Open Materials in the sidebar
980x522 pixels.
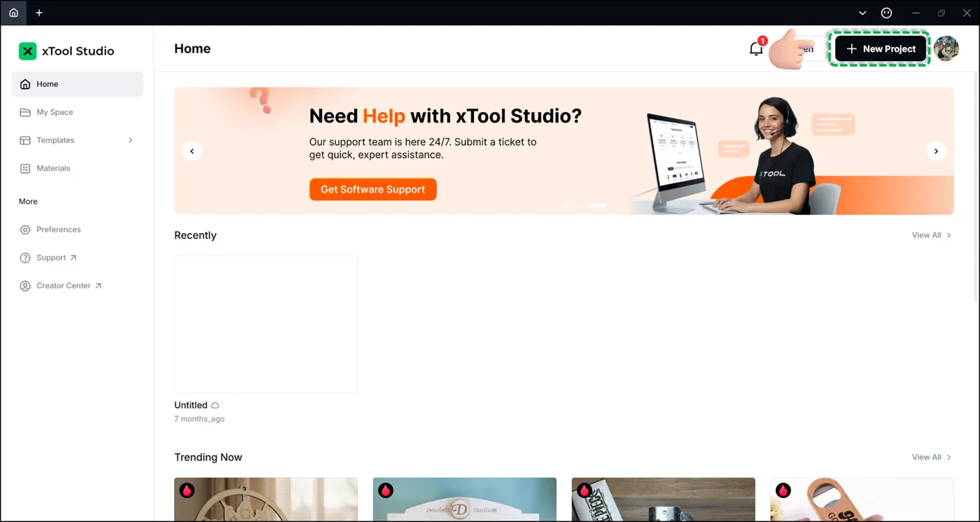tap(77, 168)
